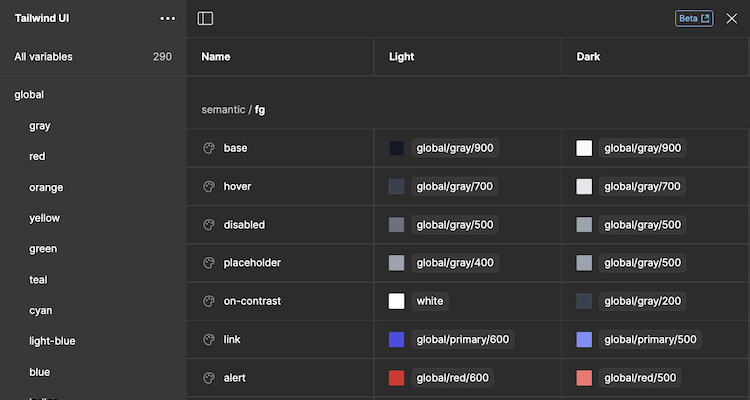The width and height of the screenshot is (750, 400).
Task: Click the Light color swatch for hover
Action: [x=397, y=186]
